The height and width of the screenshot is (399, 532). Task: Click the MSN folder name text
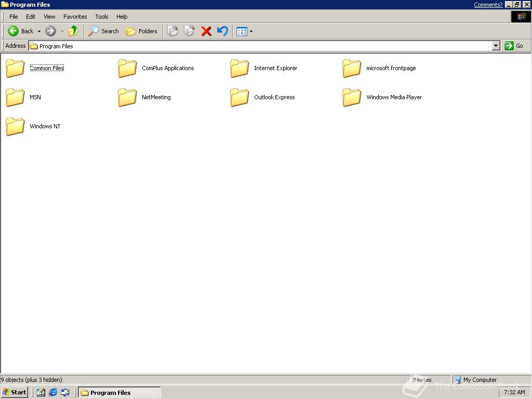(35, 97)
